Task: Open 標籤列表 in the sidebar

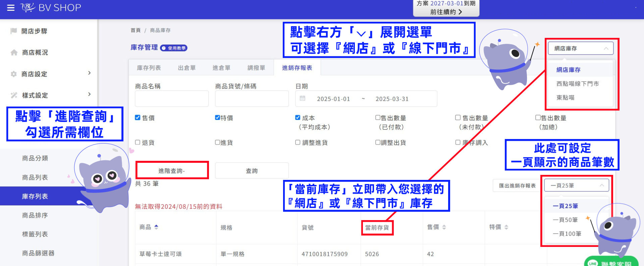Action: click(35, 234)
